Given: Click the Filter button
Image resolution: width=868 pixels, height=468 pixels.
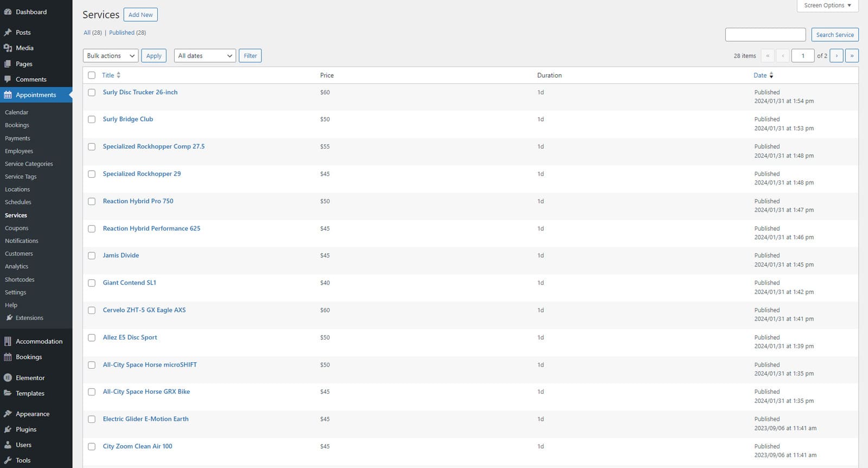Looking at the screenshot, I should coord(250,56).
